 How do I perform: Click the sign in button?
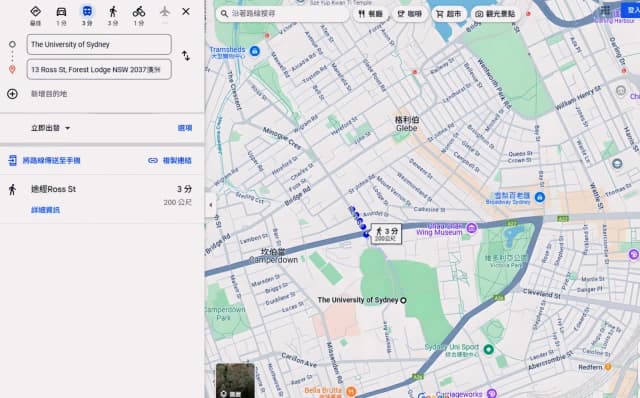tap(631, 10)
